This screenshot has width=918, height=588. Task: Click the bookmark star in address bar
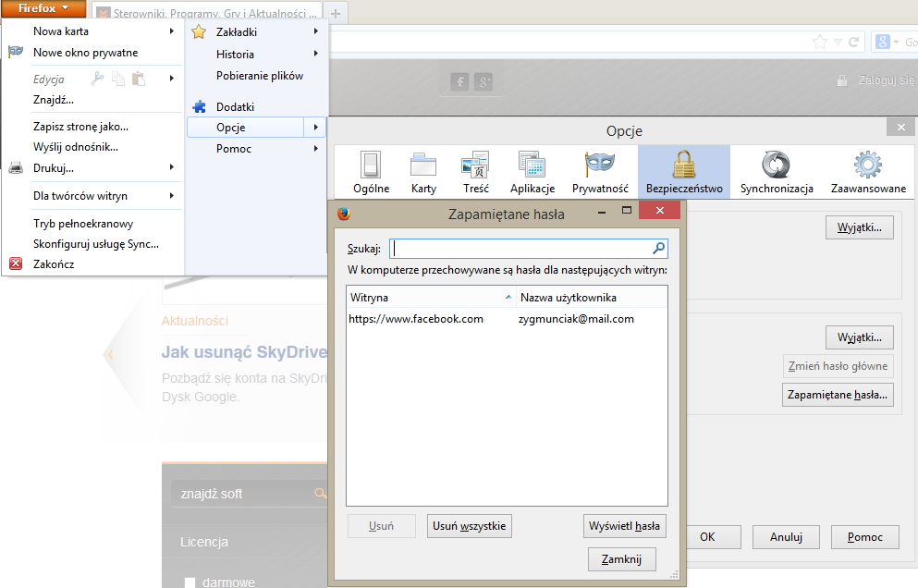click(820, 42)
